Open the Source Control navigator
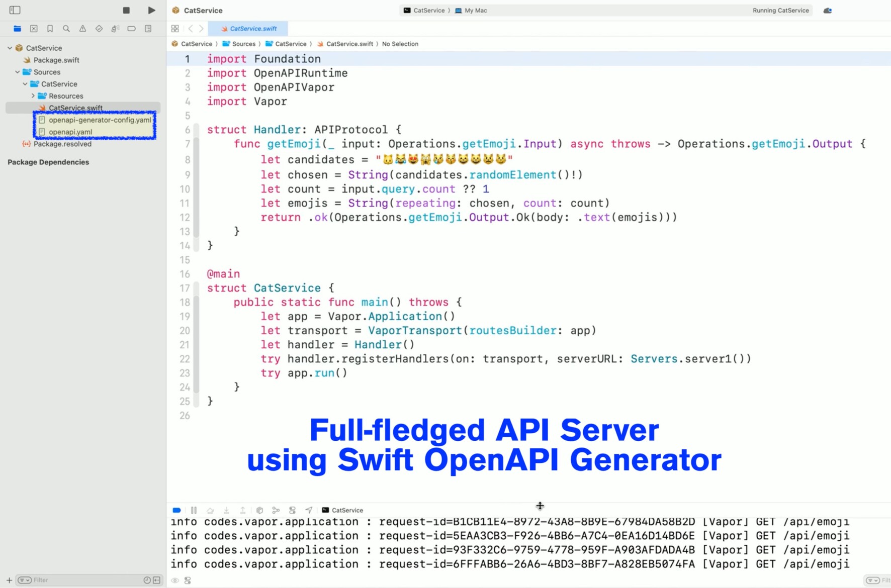Screen dimensions: 891x588 [x=34, y=29]
